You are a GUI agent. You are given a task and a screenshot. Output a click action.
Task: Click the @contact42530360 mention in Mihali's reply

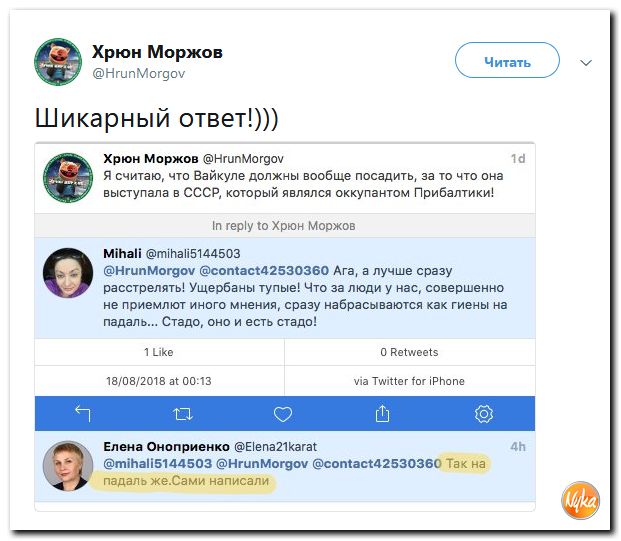pyautogui.click(x=264, y=270)
